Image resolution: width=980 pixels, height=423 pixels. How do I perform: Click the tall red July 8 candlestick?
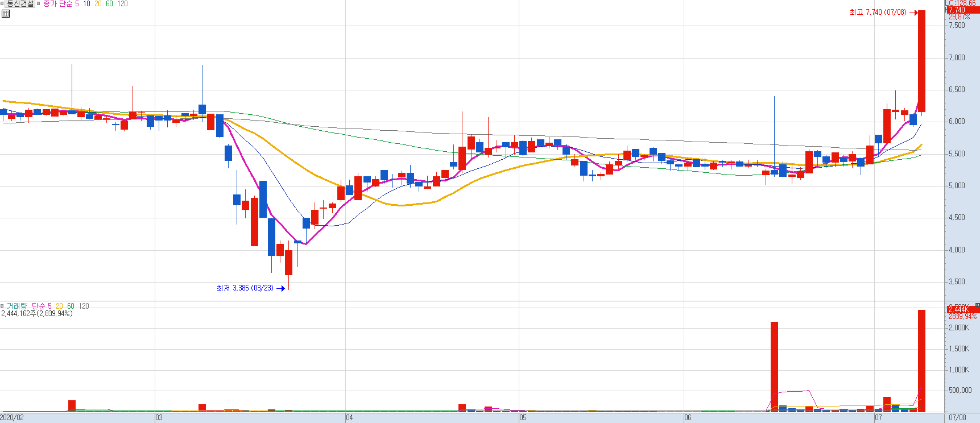(x=922, y=61)
